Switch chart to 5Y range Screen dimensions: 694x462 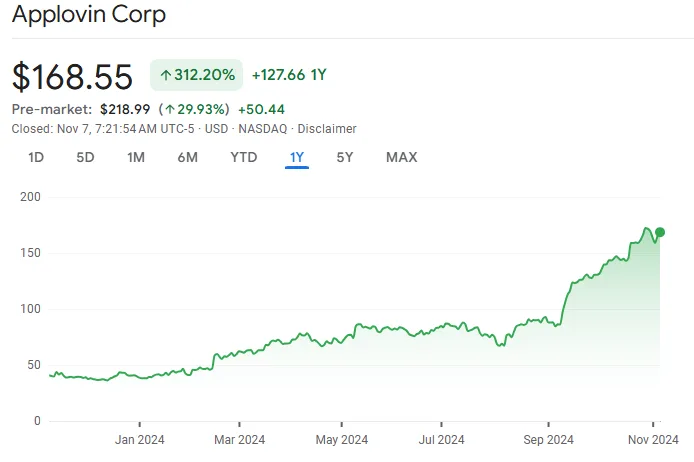pyautogui.click(x=344, y=157)
